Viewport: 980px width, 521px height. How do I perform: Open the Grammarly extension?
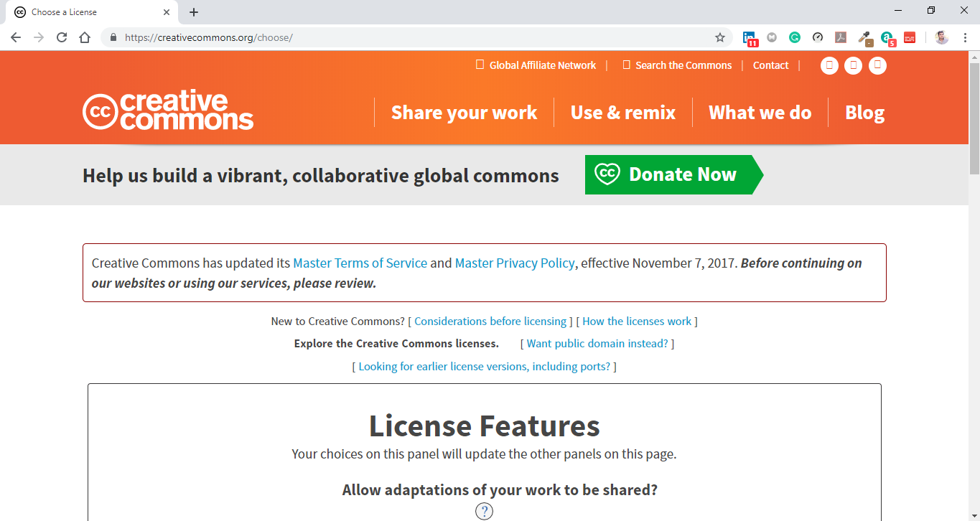pos(795,37)
